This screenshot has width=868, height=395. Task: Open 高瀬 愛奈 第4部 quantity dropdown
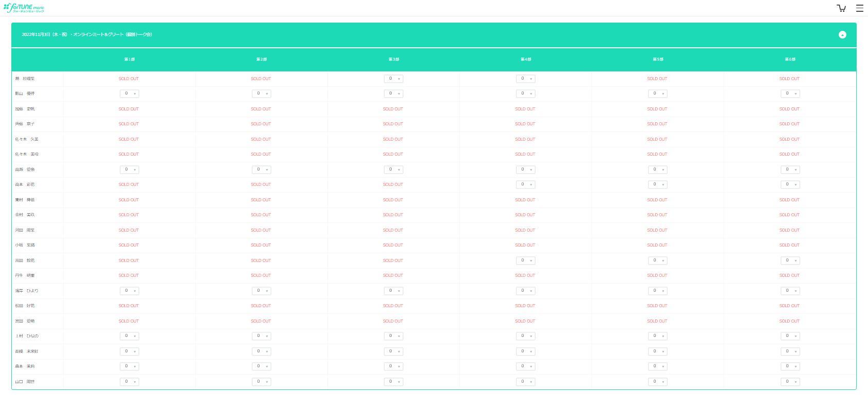[526, 170]
